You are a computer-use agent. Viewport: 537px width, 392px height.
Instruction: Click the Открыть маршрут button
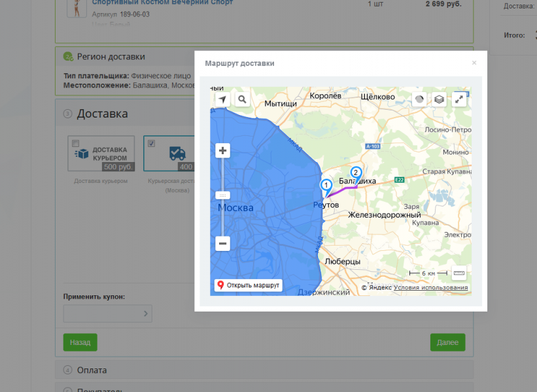coord(249,285)
